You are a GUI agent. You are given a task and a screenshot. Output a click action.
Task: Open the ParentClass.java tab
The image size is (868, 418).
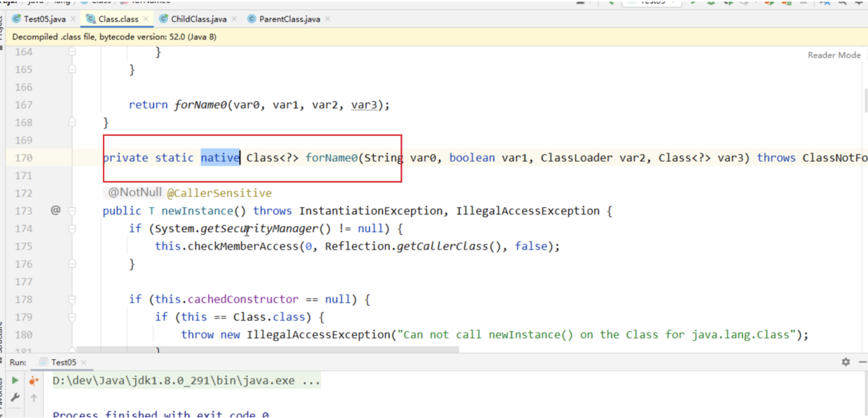click(289, 19)
